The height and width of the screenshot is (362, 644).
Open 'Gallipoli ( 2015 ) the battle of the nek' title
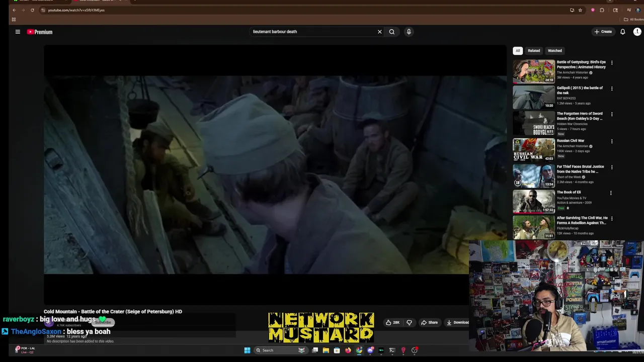tap(580, 90)
